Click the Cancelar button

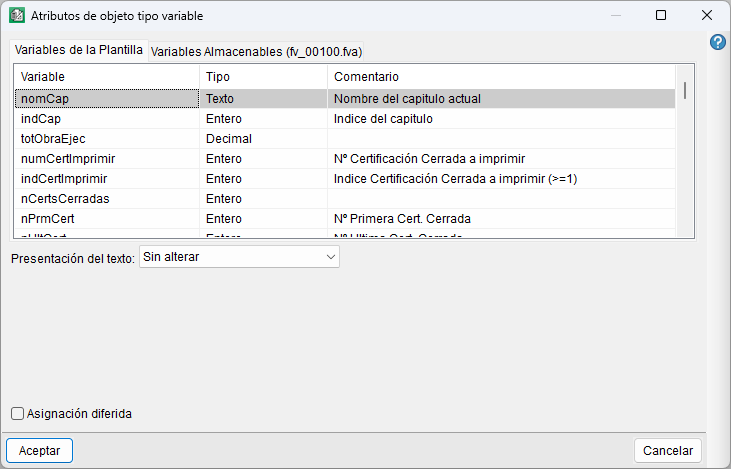click(668, 450)
